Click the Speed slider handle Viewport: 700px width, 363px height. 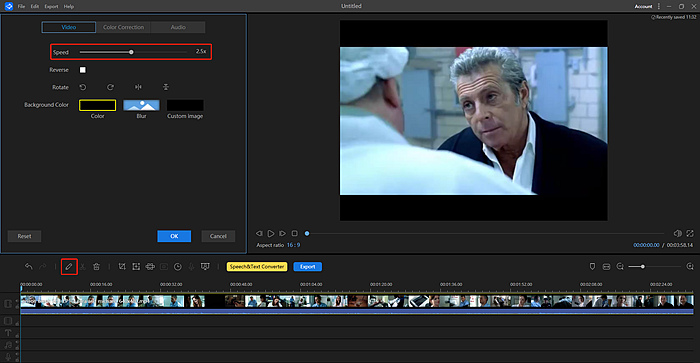click(131, 52)
